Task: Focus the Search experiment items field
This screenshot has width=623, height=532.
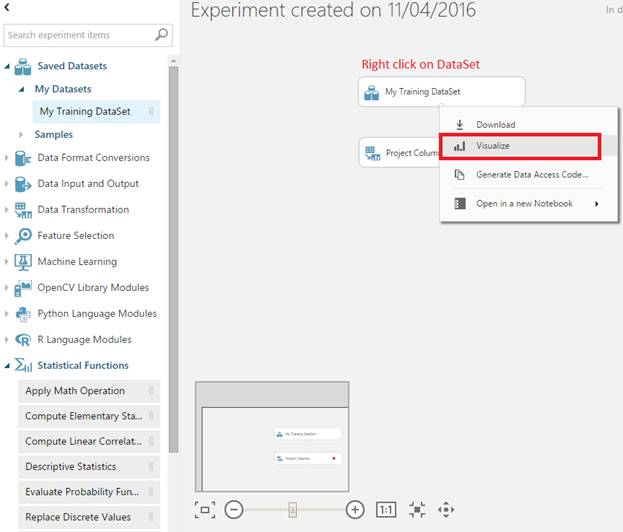Action: pos(88,35)
